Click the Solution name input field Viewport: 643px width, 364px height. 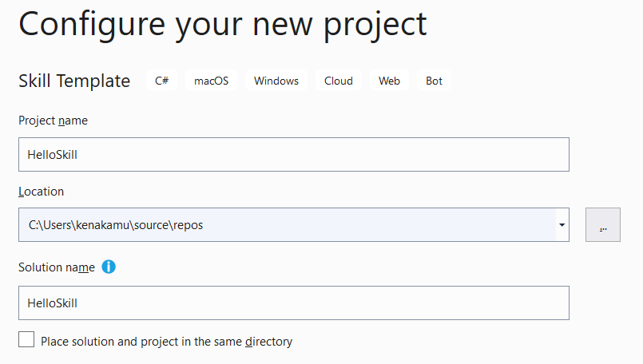point(293,303)
